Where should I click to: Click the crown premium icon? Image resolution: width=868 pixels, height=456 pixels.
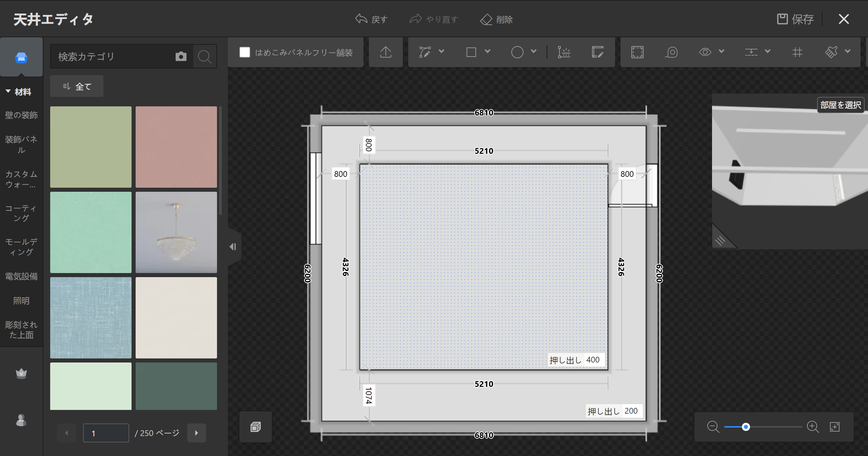click(21, 373)
